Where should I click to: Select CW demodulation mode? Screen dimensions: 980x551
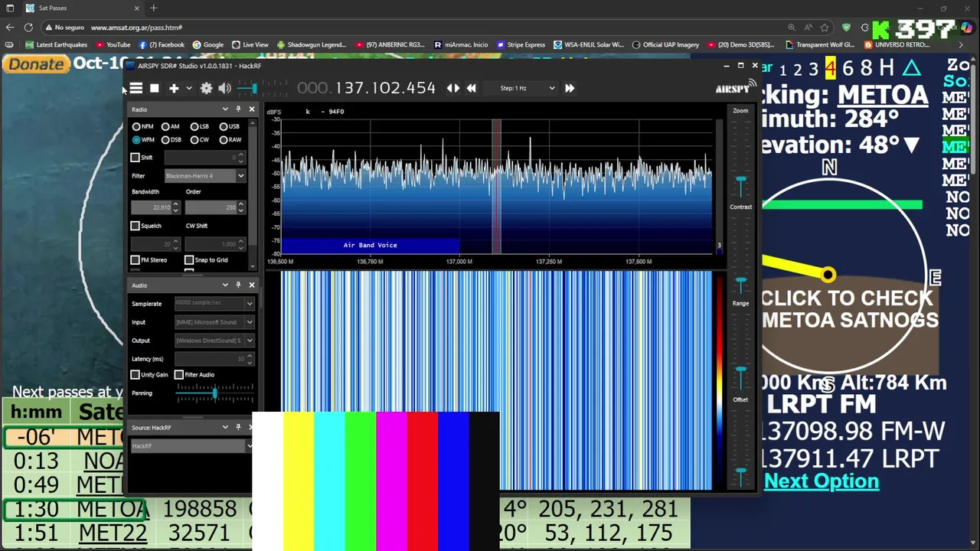tap(199, 140)
